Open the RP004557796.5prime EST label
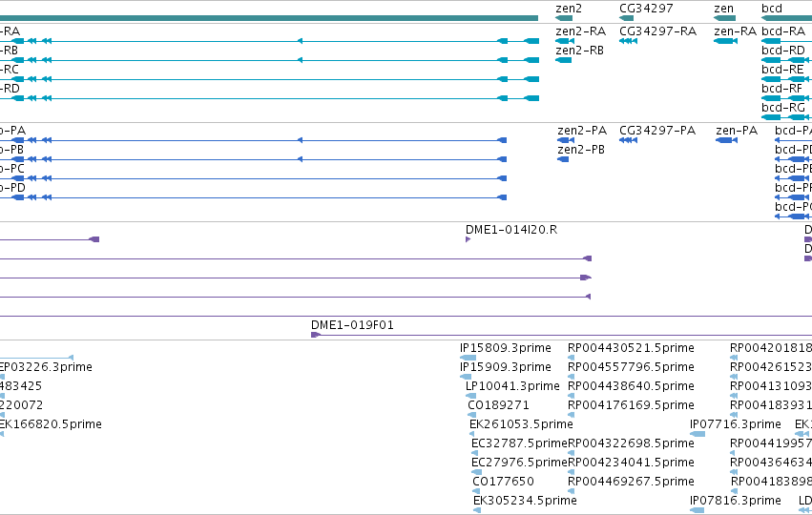The image size is (812, 515). coord(632,367)
